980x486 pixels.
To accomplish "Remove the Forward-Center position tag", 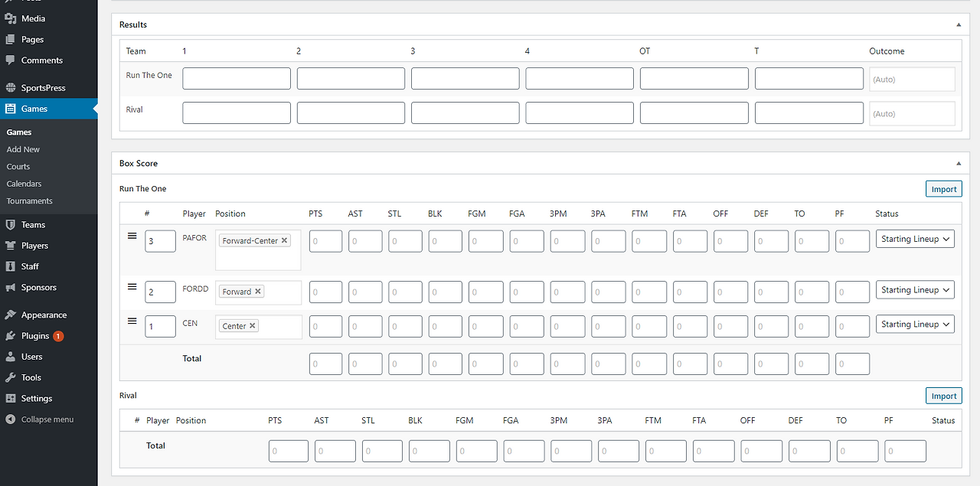I will point(284,240).
